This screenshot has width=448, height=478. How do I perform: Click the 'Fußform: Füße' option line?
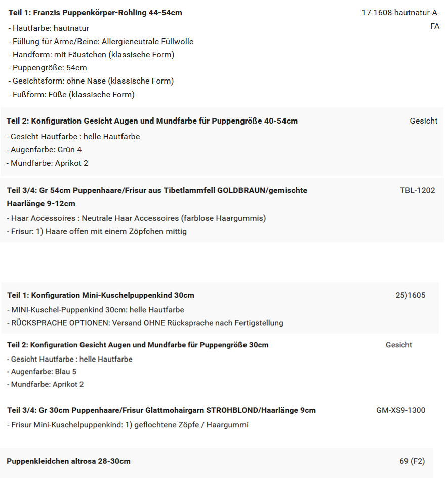(71, 94)
